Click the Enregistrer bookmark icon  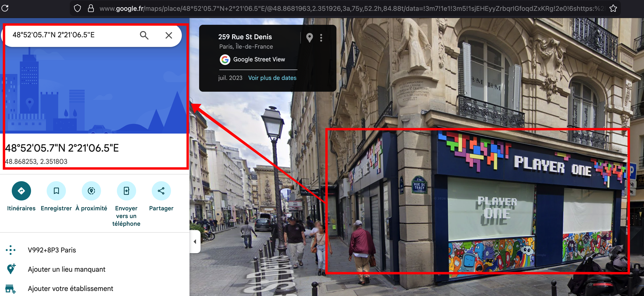coord(56,191)
